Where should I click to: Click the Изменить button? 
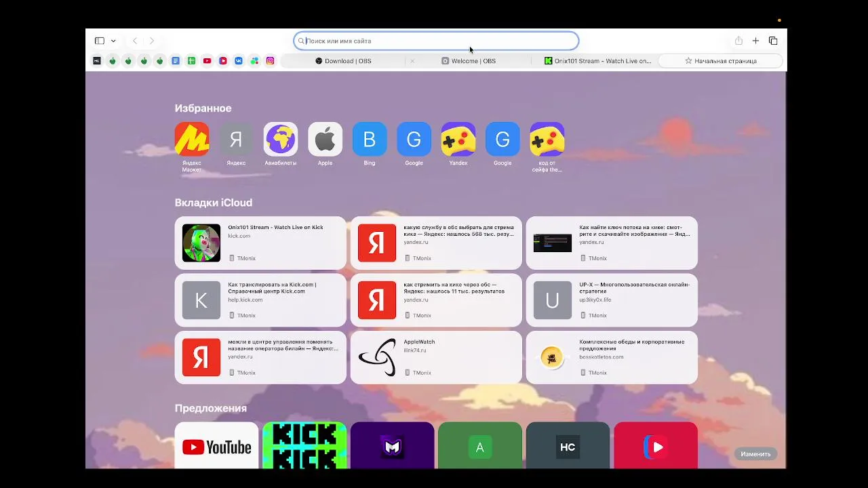click(x=755, y=454)
